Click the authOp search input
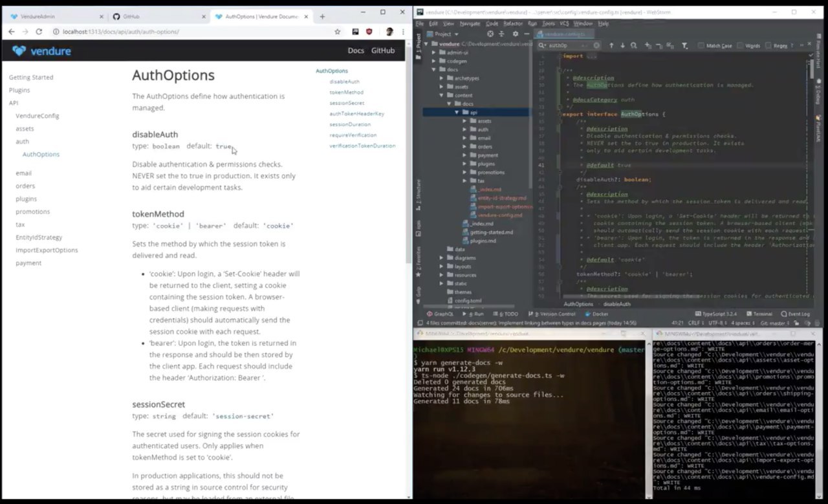Image resolution: width=828 pixels, height=504 pixels. (x=569, y=46)
